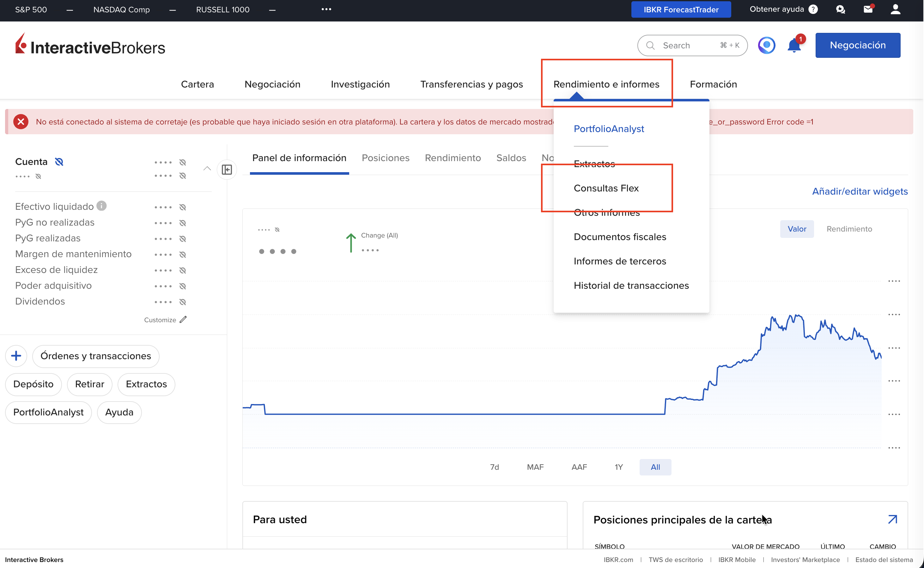The width and height of the screenshot is (924, 568).
Task: Switch to Posiciones tab
Action: click(x=386, y=158)
